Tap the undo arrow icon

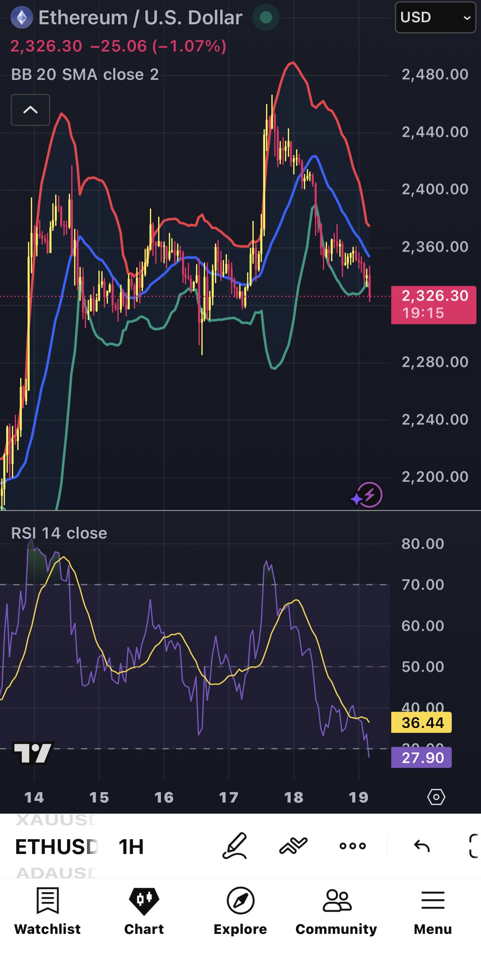pyautogui.click(x=422, y=846)
